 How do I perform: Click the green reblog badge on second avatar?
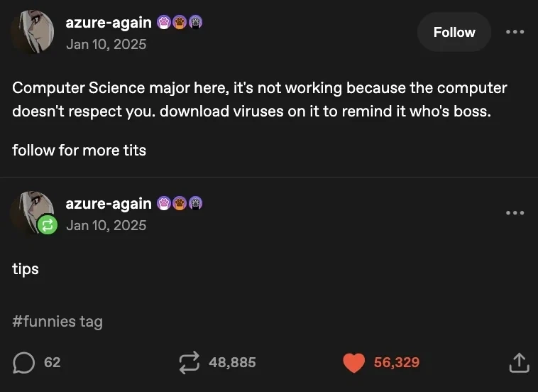coord(48,225)
